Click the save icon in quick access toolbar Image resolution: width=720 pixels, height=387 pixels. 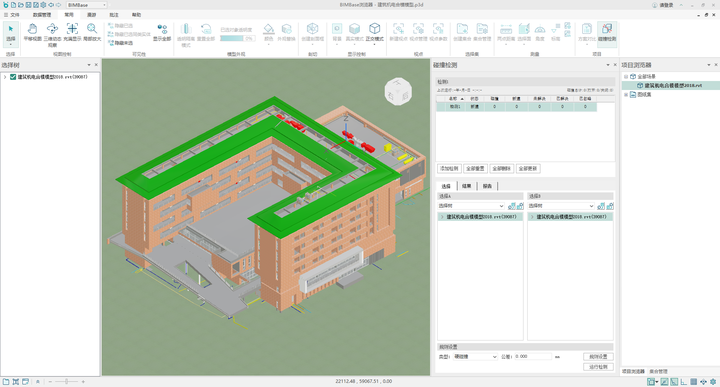(28, 5)
